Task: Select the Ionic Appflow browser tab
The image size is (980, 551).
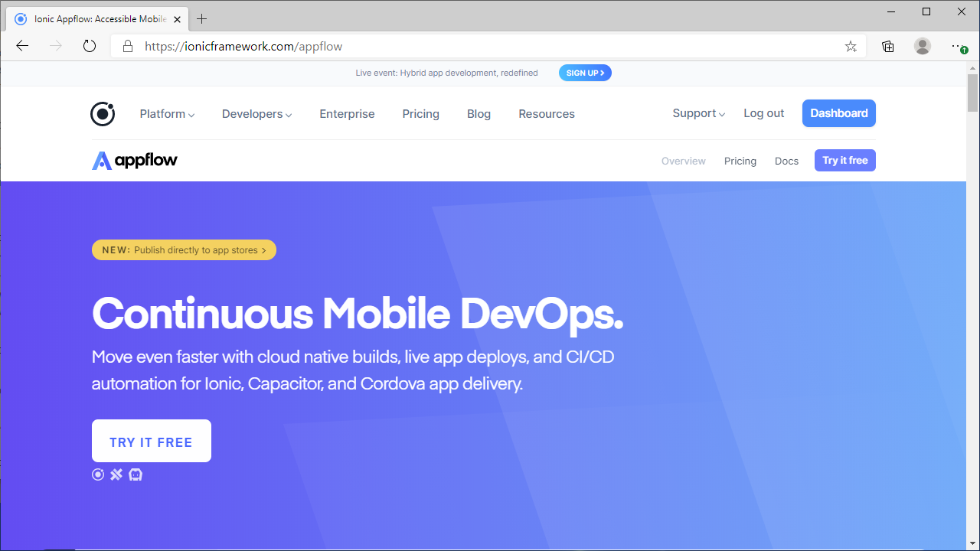Action: click(96, 19)
